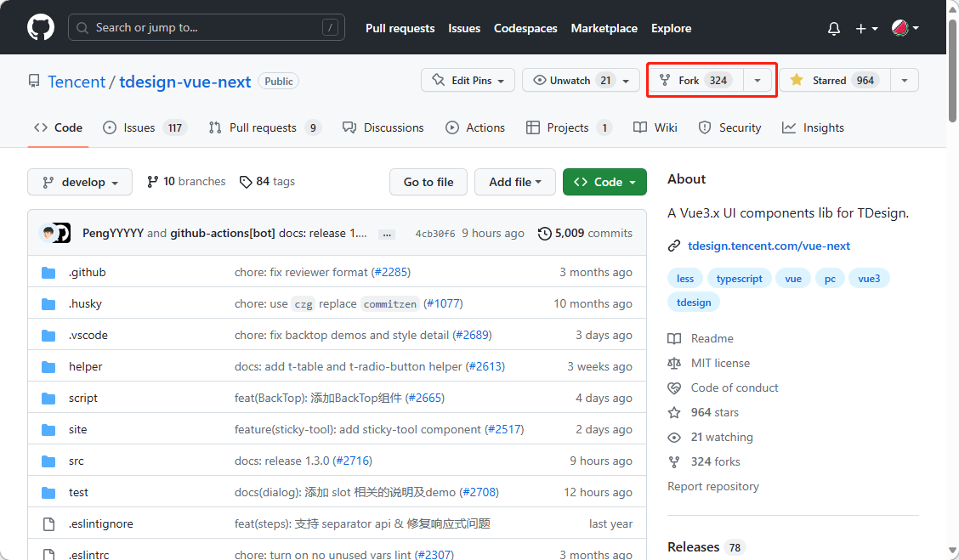Open the Add file dropdown
The image size is (959, 560).
(515, 182)
